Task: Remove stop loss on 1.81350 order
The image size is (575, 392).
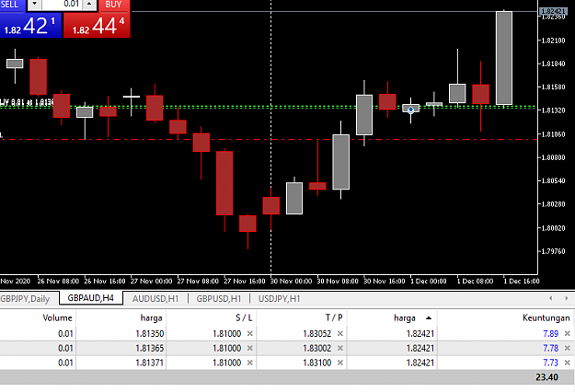Action: click(x=249, y=334)
